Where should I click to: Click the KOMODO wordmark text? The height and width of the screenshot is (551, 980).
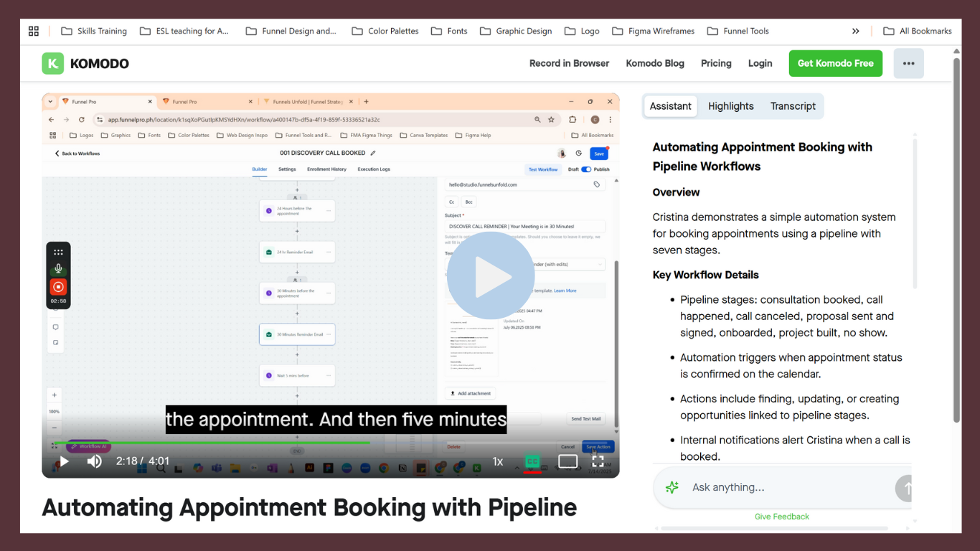pyautogui.click(x=100, y=63)
